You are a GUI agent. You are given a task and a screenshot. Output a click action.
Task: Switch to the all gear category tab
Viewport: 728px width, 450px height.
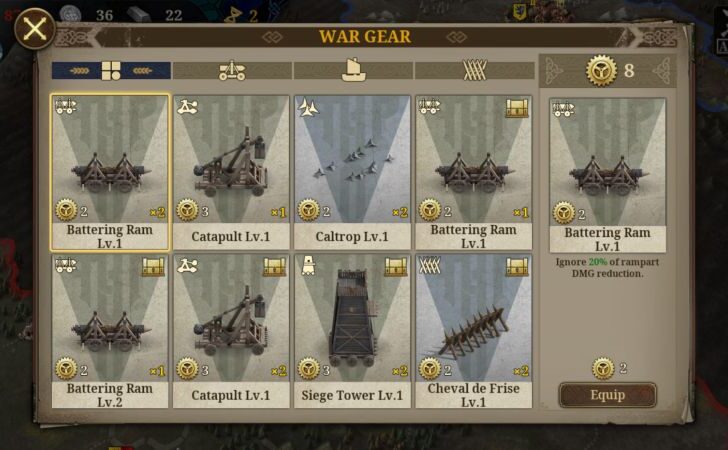(111, 71)
